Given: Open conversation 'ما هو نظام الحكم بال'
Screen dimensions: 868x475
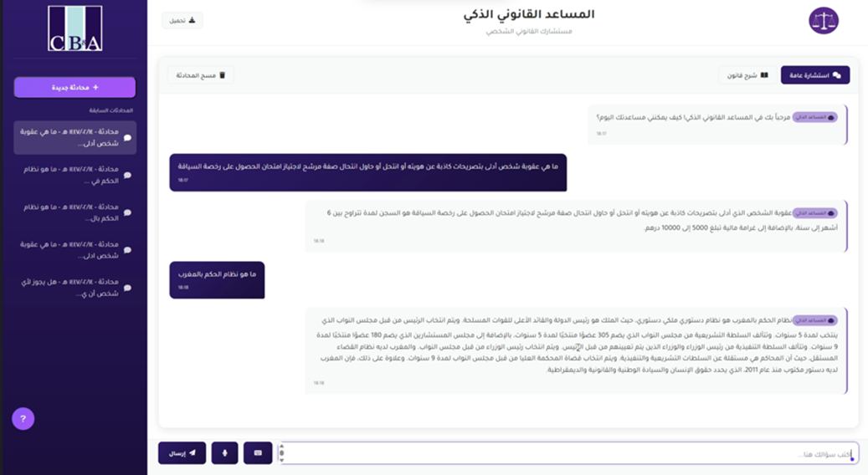Looking at the screenshot, I should pos(74,213).
